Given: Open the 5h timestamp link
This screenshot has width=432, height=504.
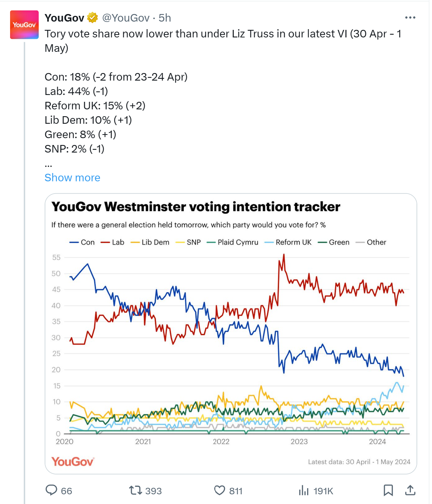Looking at the screenshot, I should tap(165, 18).
